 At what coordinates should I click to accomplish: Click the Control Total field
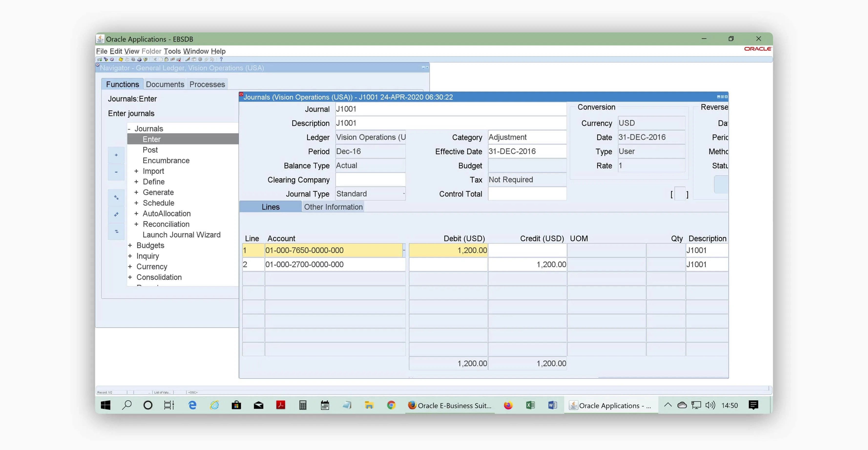[x=527, y=194]
